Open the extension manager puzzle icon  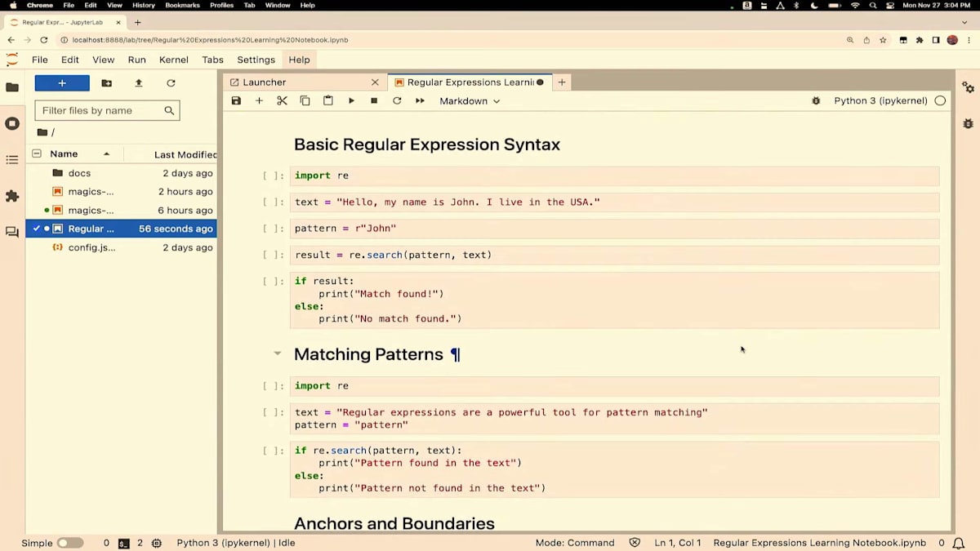click(12, 196)
